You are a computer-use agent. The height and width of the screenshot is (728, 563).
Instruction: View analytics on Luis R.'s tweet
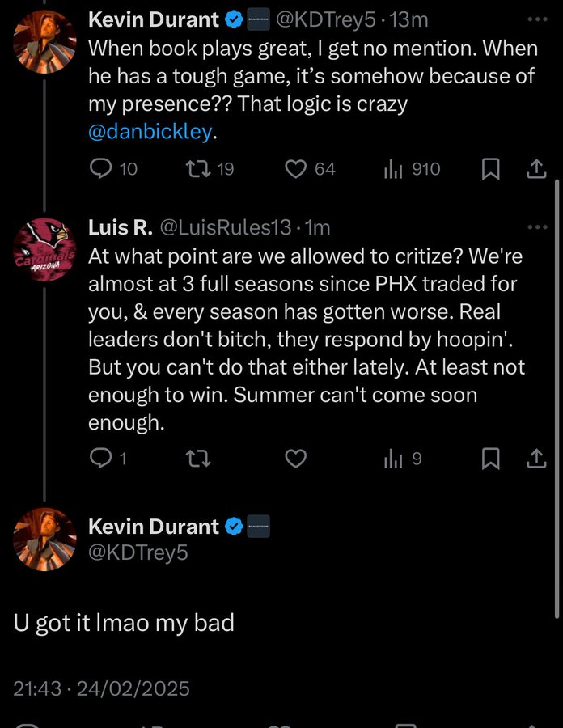click(x=392, y=459)
